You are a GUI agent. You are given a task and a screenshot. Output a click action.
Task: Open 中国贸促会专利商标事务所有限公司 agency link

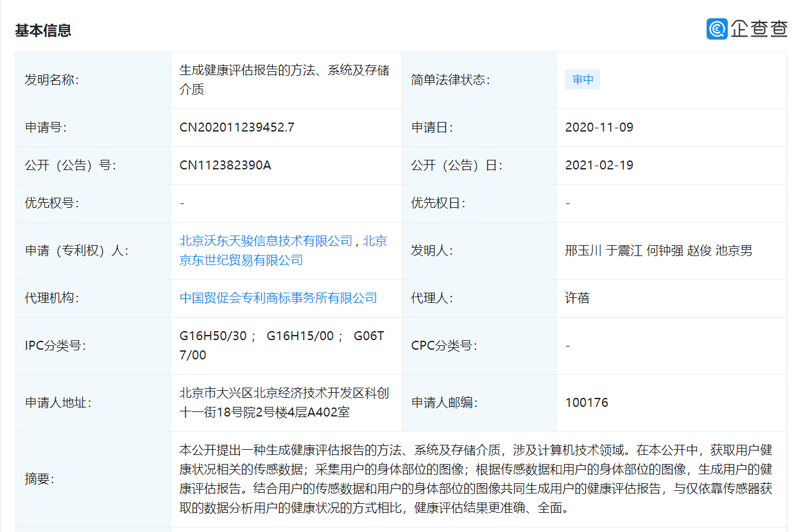[x=279, y=298]
